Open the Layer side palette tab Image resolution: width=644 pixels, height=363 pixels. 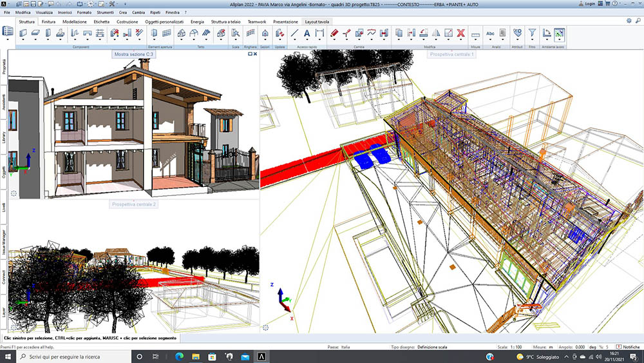point(4,311)
